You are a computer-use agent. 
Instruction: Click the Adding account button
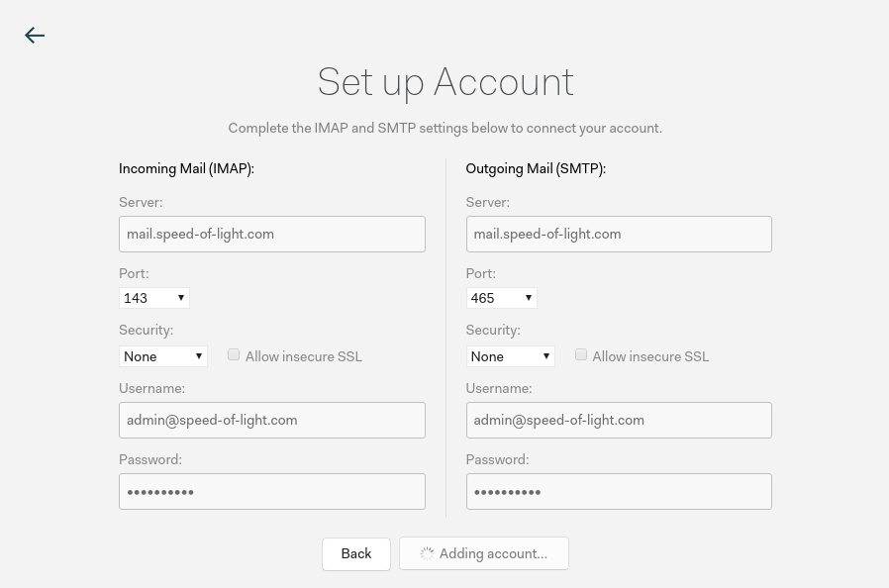click(x=484, y=554)
